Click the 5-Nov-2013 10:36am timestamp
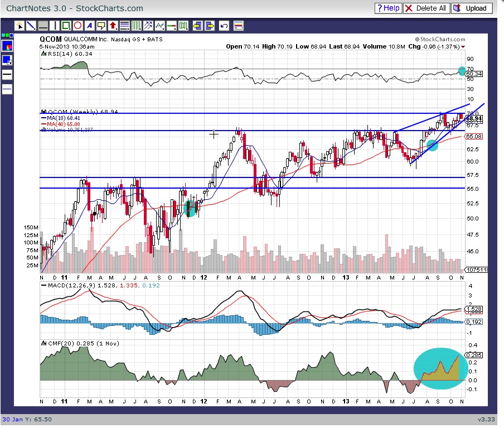Image resolution: width=504 pixels, height=428 pixels. coord(67,47)
